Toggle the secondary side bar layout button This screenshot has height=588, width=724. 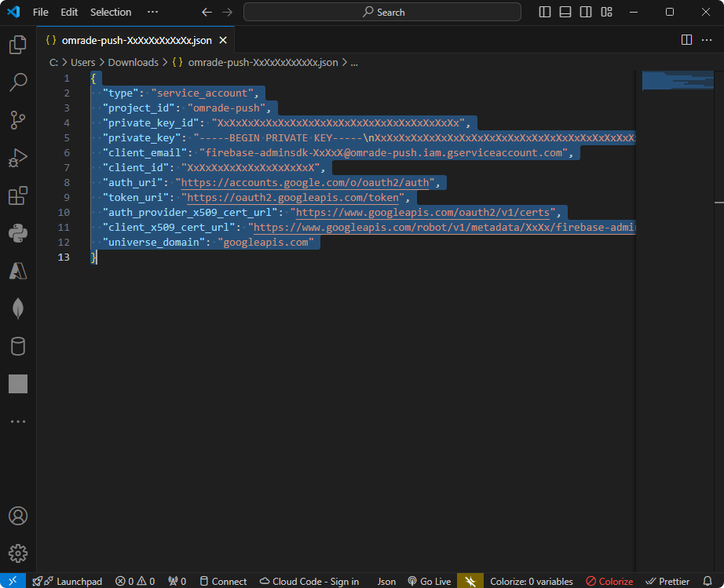pyautogui.click(x=586, y=12)
